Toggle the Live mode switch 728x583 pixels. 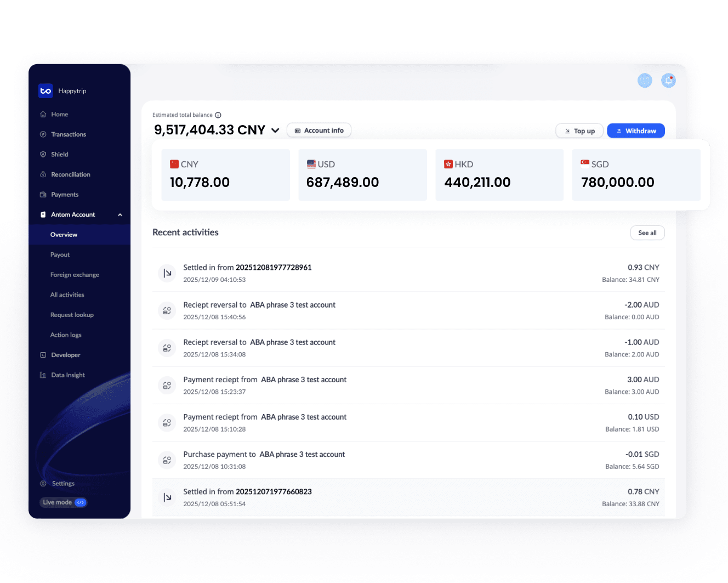click(80, 502)
